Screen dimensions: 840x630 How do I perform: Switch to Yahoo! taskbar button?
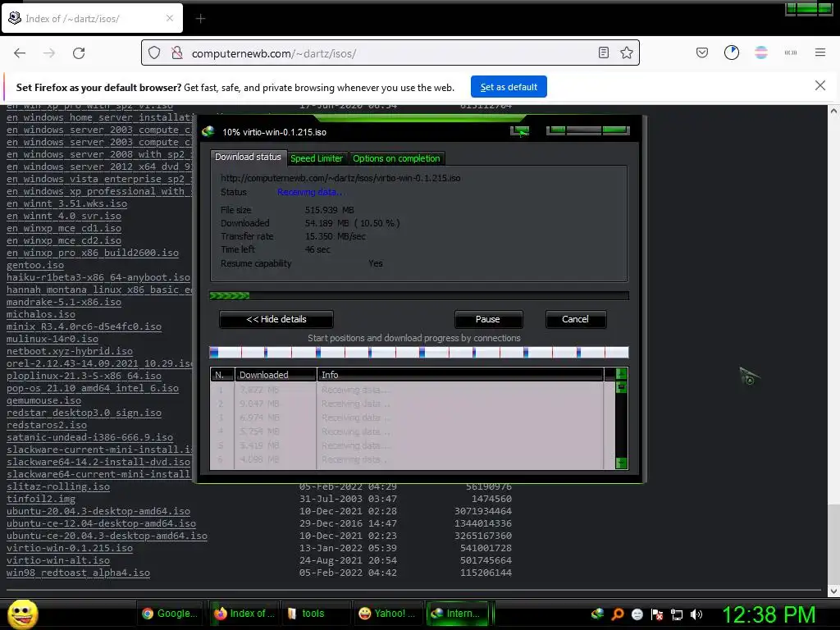(388, 614)
